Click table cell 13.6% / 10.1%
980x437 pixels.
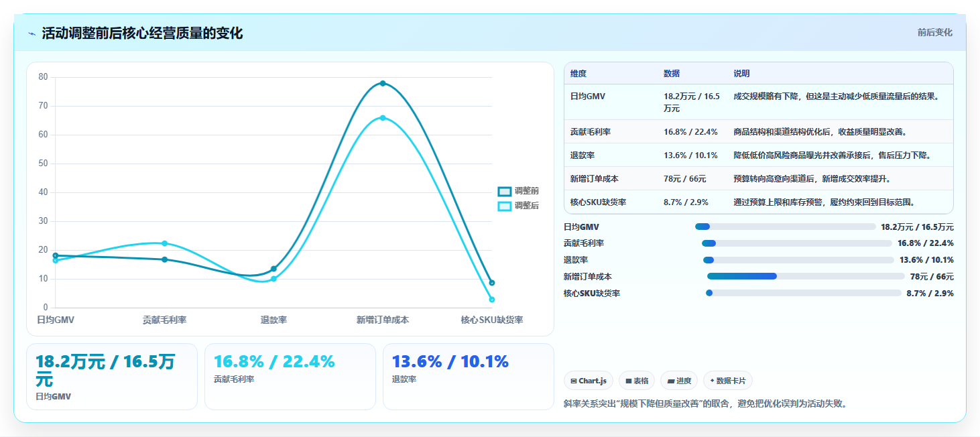pos(691,155)
